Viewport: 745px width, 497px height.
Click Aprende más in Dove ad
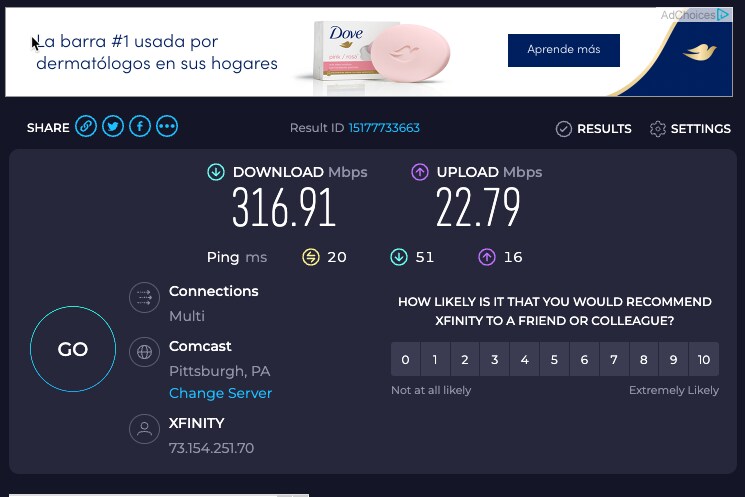click(564, 50)
